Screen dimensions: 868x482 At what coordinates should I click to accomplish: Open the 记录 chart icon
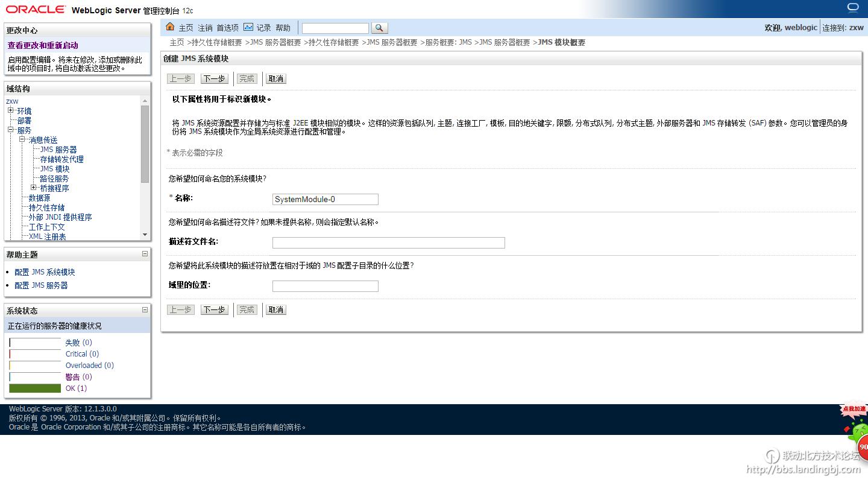click(249, 27)
